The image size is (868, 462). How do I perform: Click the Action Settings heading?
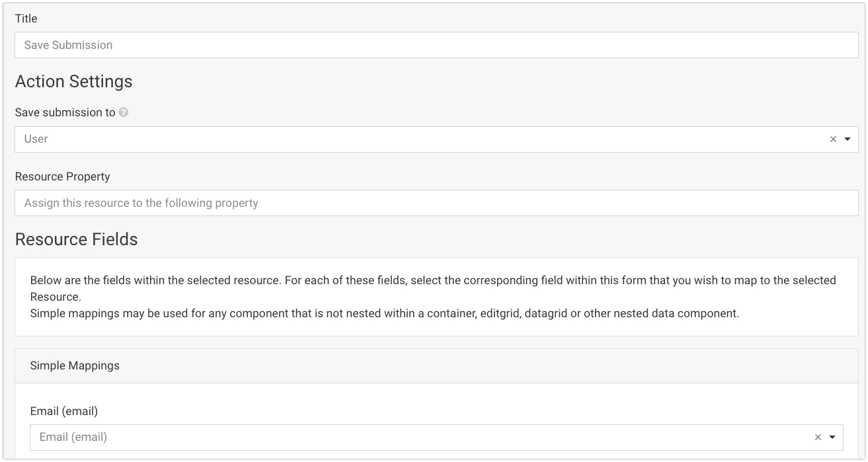73,81
